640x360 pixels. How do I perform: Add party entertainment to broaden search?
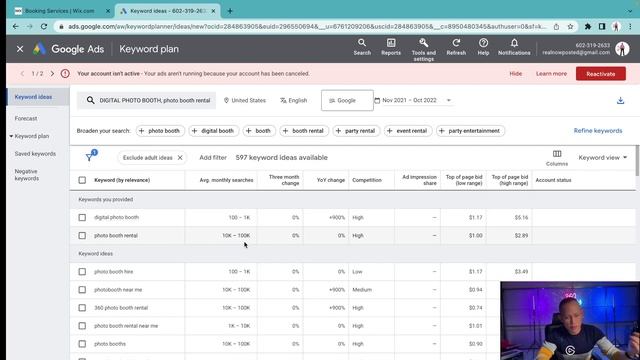pyautogui.click(x=470, y=131)
